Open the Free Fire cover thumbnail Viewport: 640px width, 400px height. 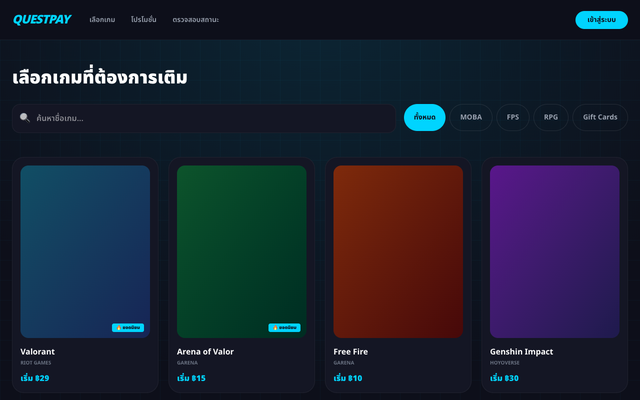pos(398,251)
